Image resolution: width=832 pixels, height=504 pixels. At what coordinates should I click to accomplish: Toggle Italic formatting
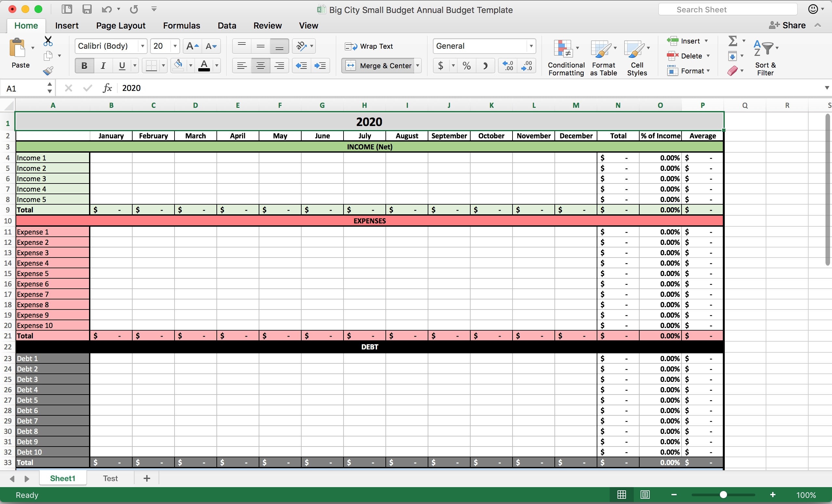(103, 66)
